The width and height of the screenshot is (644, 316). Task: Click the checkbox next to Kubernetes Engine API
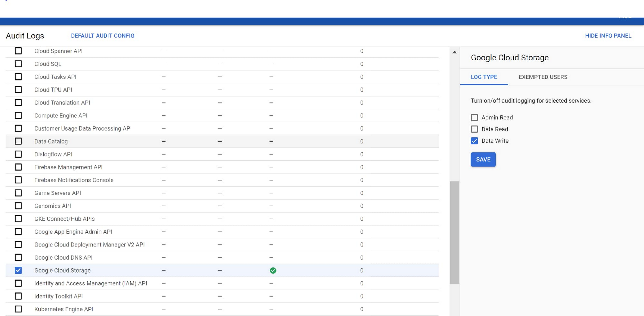point(18,309)
